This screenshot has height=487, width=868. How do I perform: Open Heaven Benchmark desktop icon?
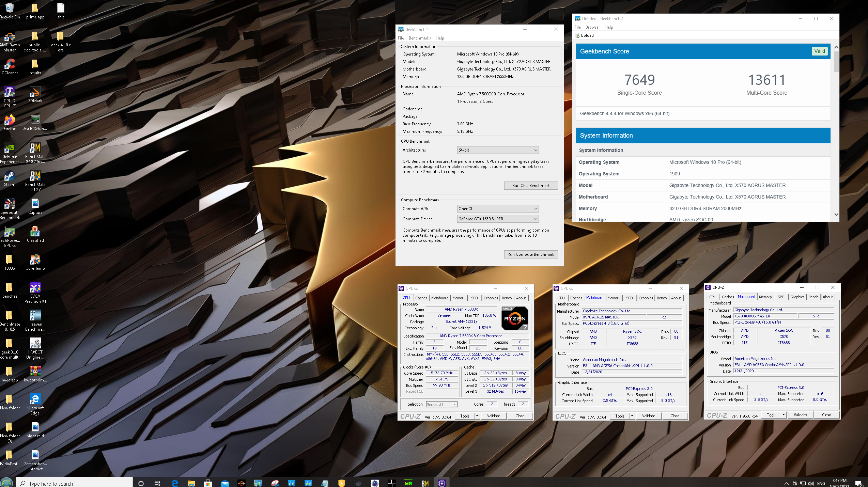pos(35,321)
